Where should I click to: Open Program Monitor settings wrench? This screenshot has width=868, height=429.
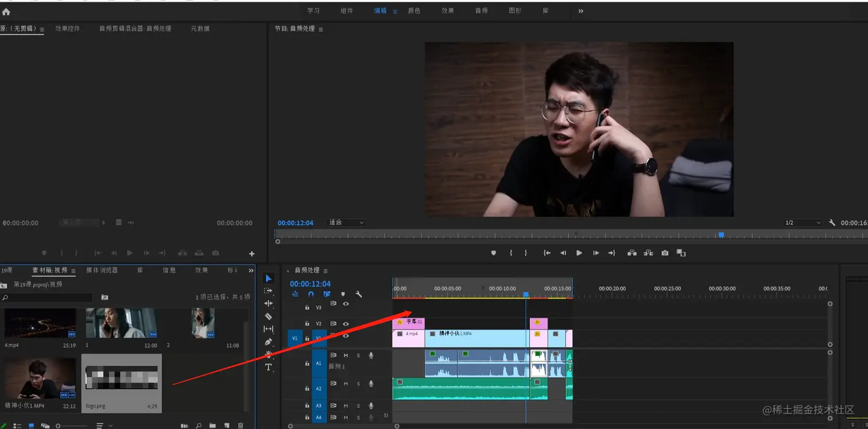[x=832, y=223]
